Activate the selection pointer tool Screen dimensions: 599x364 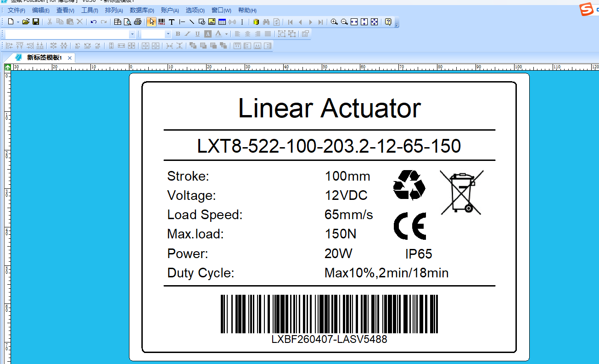[151, 22]
